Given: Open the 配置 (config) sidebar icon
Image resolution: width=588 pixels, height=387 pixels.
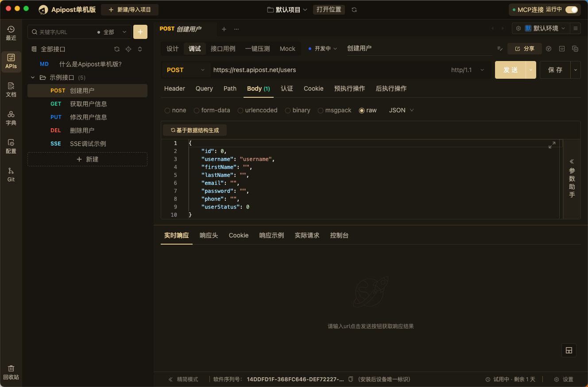Looking at the screenshot, I should coord(11,146).
